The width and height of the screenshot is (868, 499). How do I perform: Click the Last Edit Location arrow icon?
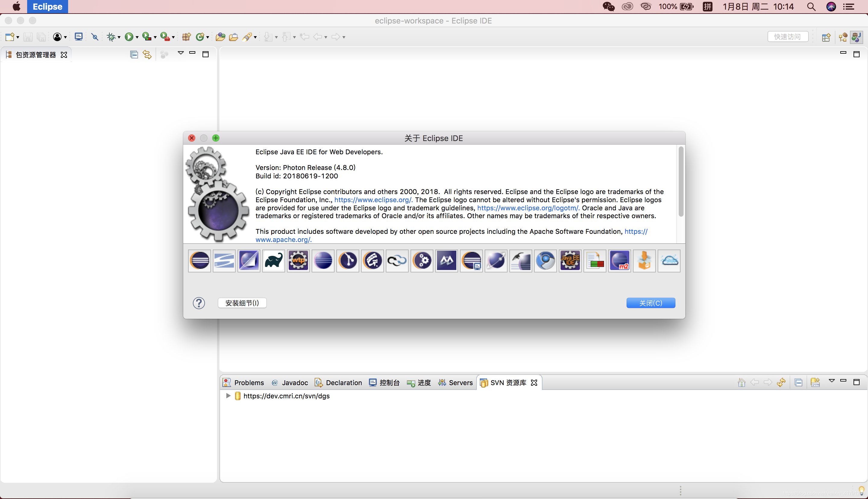click(304, 37)
